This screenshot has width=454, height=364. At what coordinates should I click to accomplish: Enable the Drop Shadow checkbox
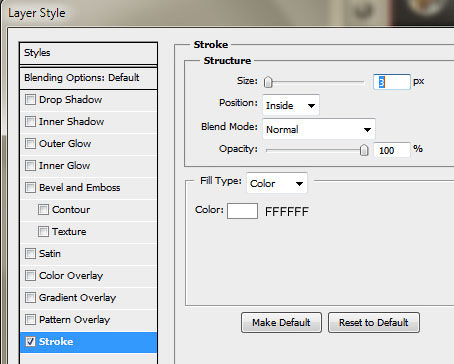pyautogui.click(x=30, y=99)
